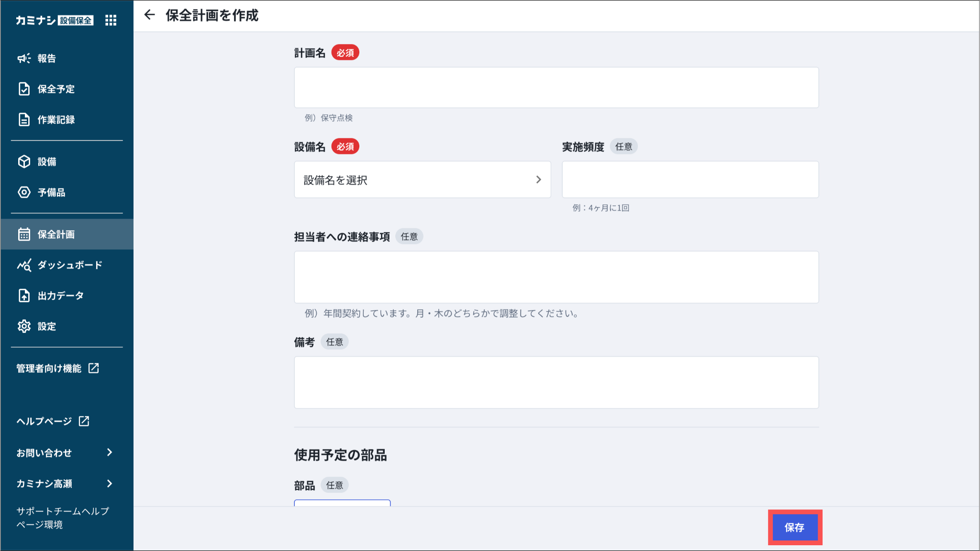Click the 出力データ export icon
This screenshot has height=551, width=980.
pos(24,296)
